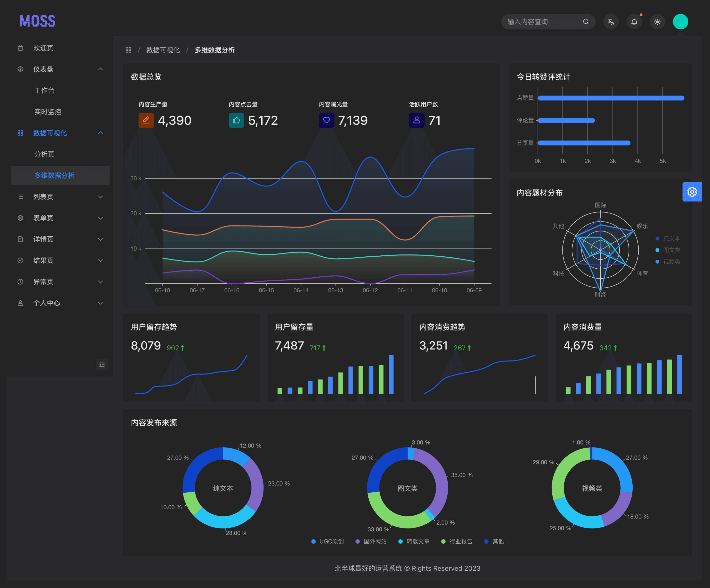The image size is (710, 588).
Task: Click the 仪表盘 dashboard icon
Action: (x=20, y=69)
